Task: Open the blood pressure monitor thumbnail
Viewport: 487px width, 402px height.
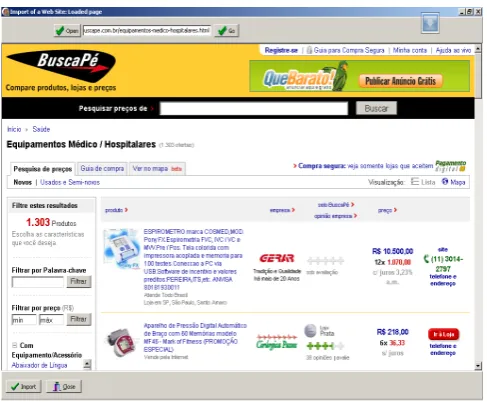Action: [x=120, y=342]
